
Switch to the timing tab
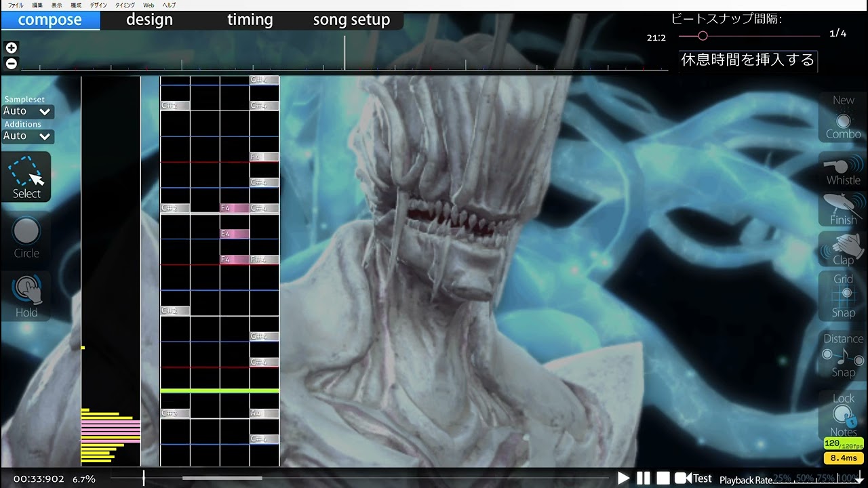(x=250, y=20)
